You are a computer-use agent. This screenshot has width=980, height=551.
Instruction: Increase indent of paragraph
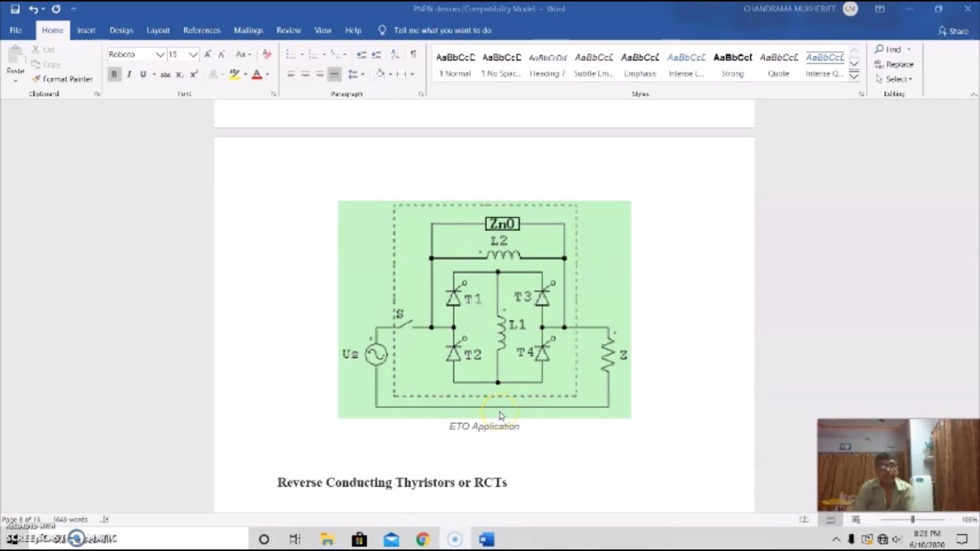pos(377,54)
